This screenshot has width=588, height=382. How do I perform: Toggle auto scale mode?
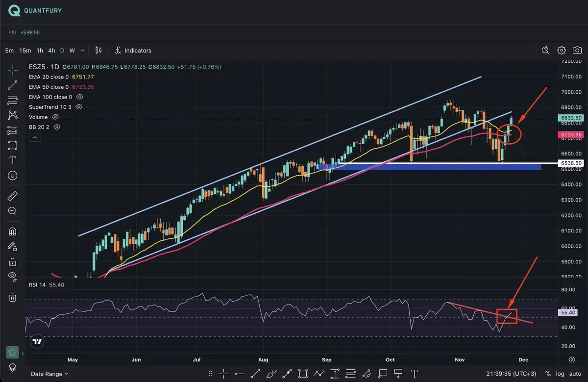point(574,374)
